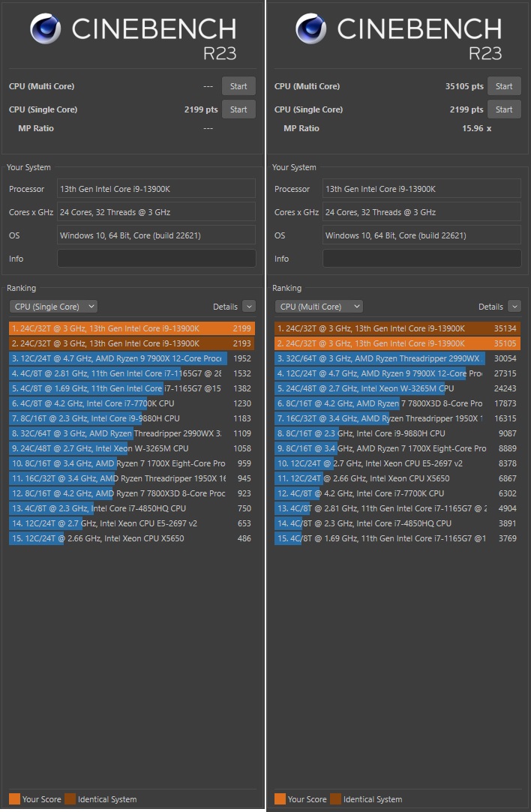Click Your Score orange swatch in right legend
The width and height of the screenshot is (531, 812).
tap(280, 799)
